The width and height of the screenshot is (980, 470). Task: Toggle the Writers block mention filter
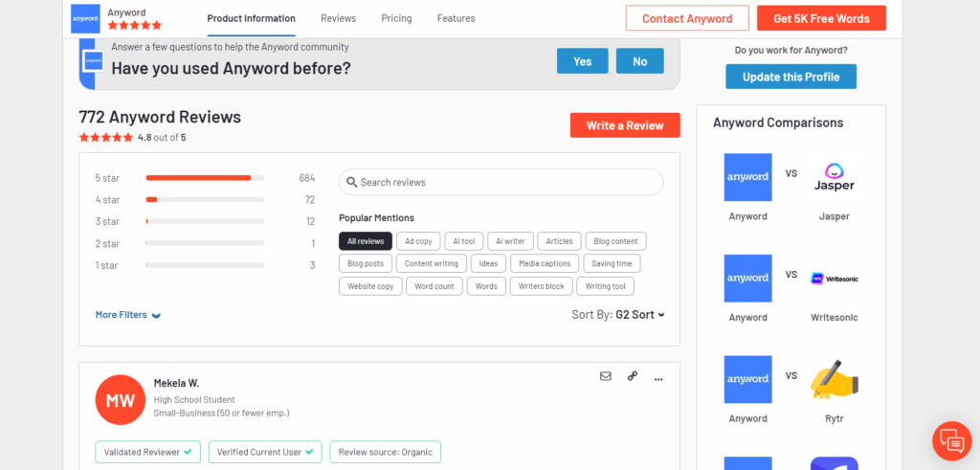point(541,286)
